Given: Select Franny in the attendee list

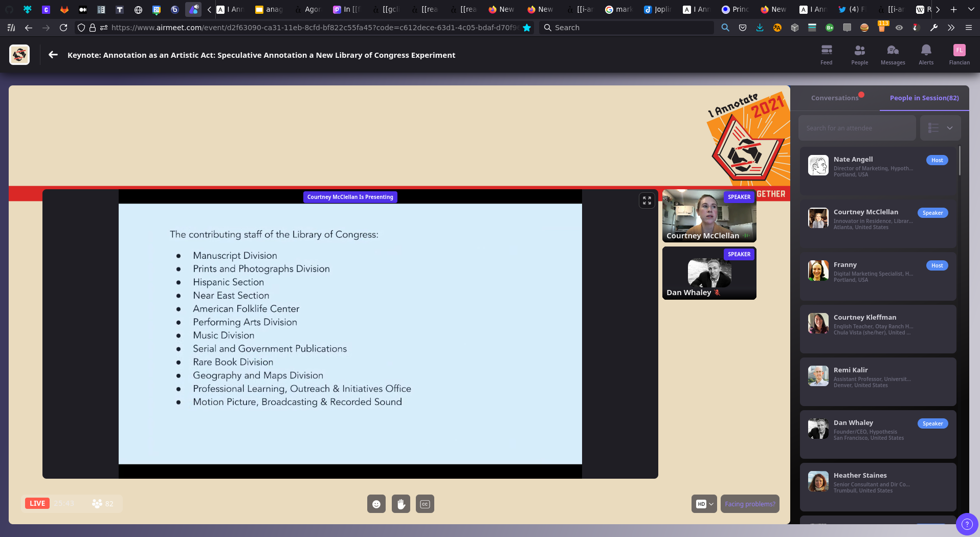Looking at the screenshot, I should pyautogui.click(x=878, y=276).
